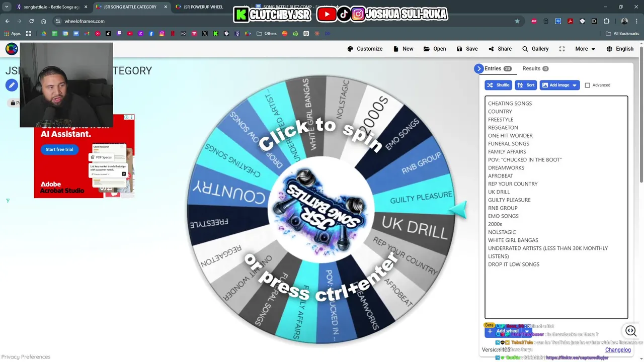Expand the More dropdown menu

click(585, 49)
